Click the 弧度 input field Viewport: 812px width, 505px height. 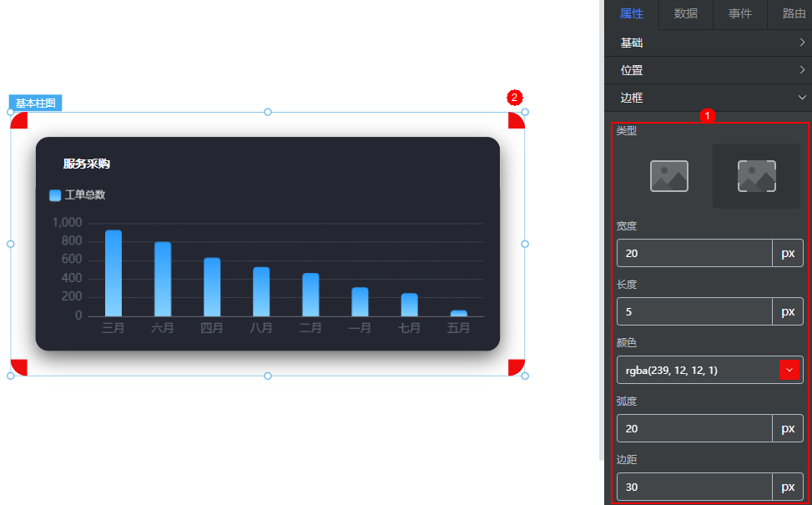tap(694, 428)
